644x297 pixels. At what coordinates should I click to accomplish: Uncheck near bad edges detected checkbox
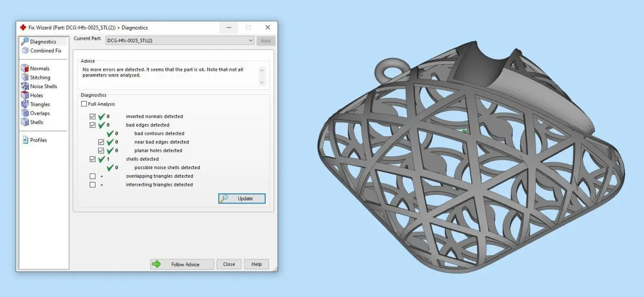click(x=101, y=142)
